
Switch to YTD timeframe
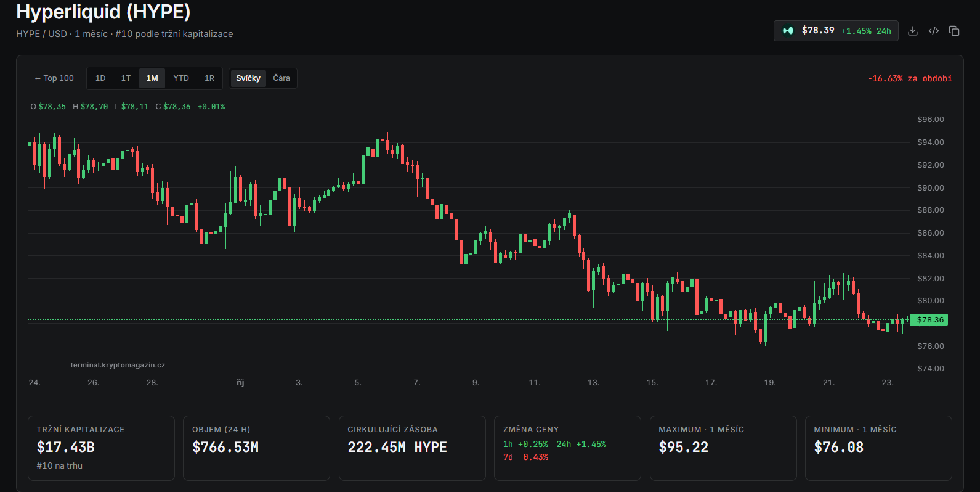click(x=181, y=78)
